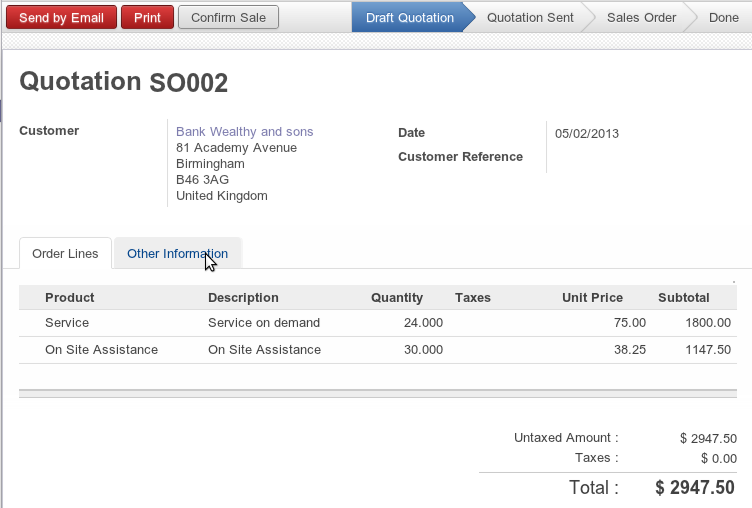Image resolution: width=752 pixels, height=508 pixels.
Task: Switch to the Order Lines tab
Action: pos(65,254)
